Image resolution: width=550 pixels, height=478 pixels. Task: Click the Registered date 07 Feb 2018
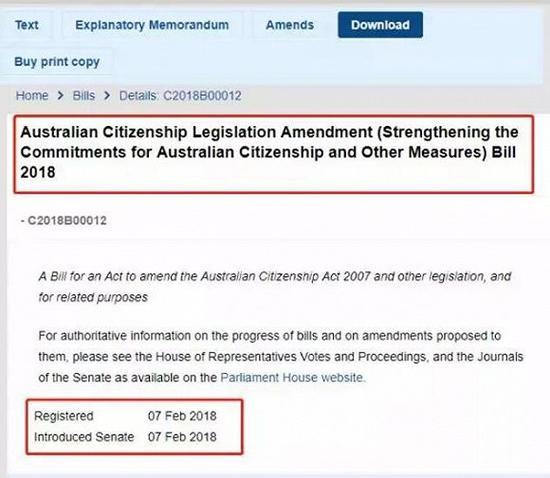click(182, 416)
